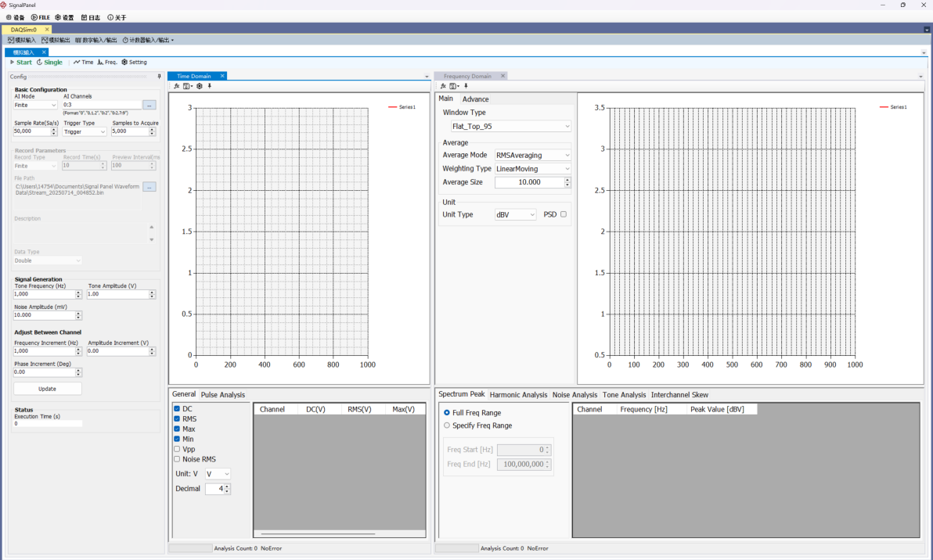
Task: Close the Frequency Domain tab
Action: (x=503, y=76)
